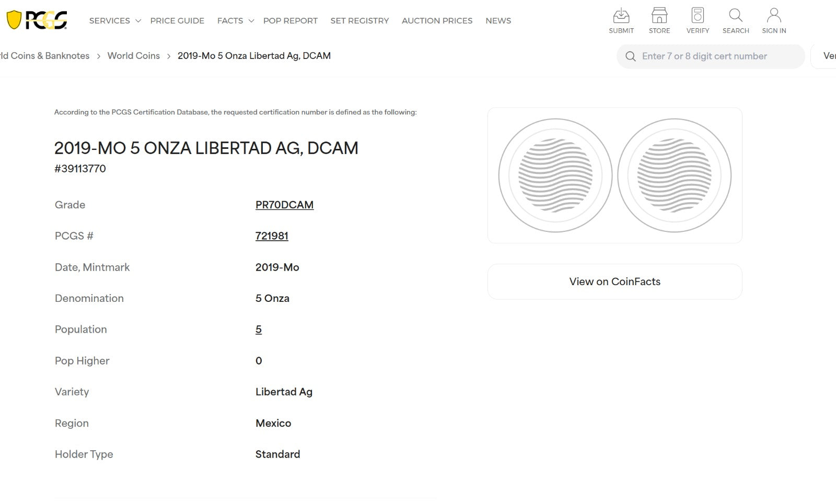
Task: Open PCGS number 721981 link
Action: point(272,236)
